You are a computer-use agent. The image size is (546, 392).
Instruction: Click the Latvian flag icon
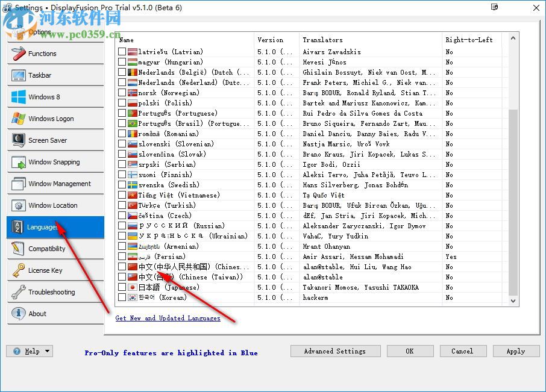tap(133, 52)
